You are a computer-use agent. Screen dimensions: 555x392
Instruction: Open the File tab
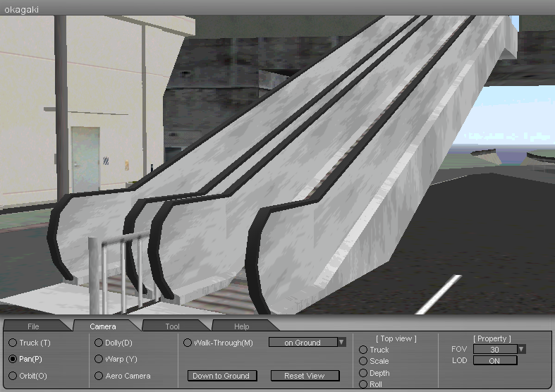(34, 326)
